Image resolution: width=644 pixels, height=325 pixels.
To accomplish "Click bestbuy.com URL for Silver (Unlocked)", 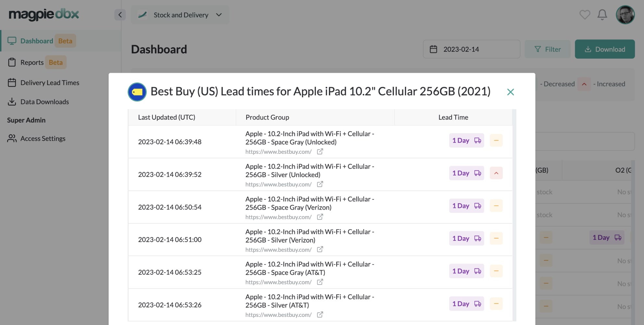I will tap(279, 184).
